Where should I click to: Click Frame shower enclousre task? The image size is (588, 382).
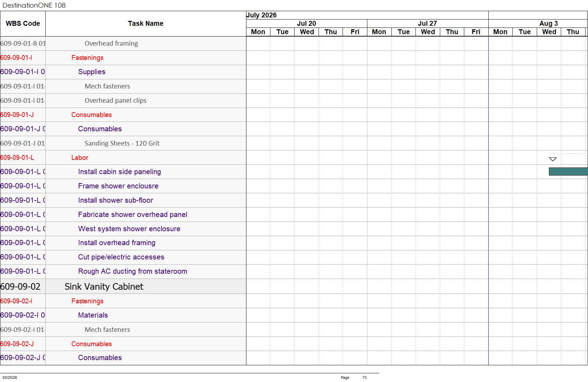pyautogui.click(x=118, y=186)
